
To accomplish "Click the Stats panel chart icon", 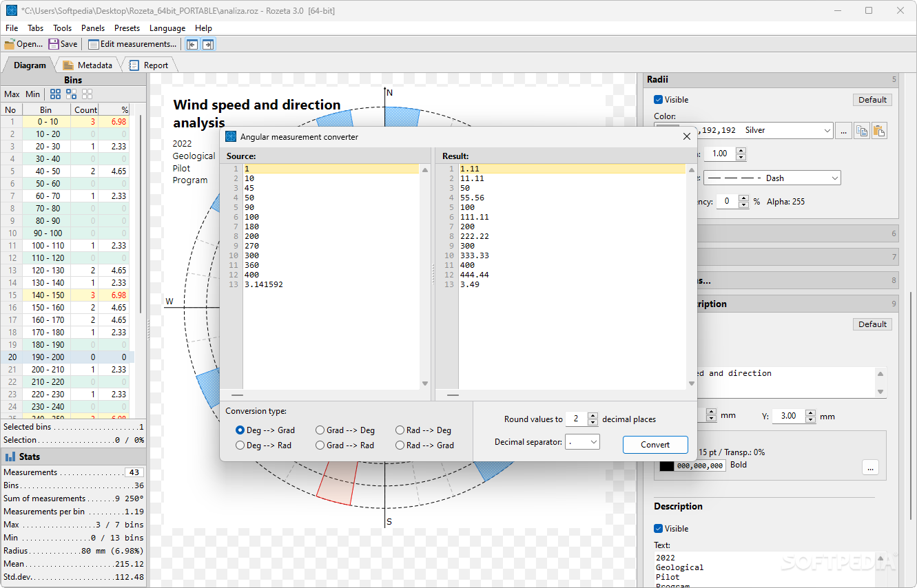I will (x=10, y=456).
